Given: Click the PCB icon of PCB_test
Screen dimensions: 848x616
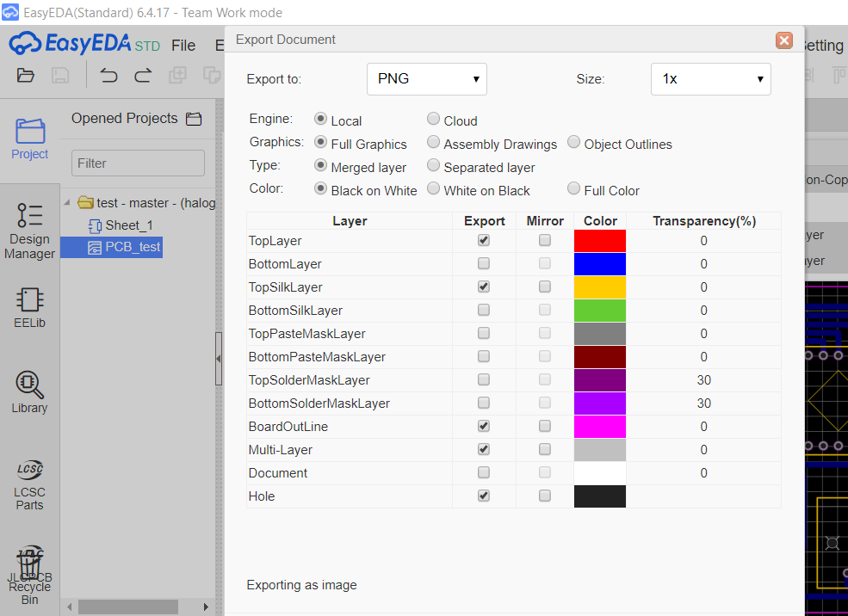Looking at the screenshot, I should point(95,248).
